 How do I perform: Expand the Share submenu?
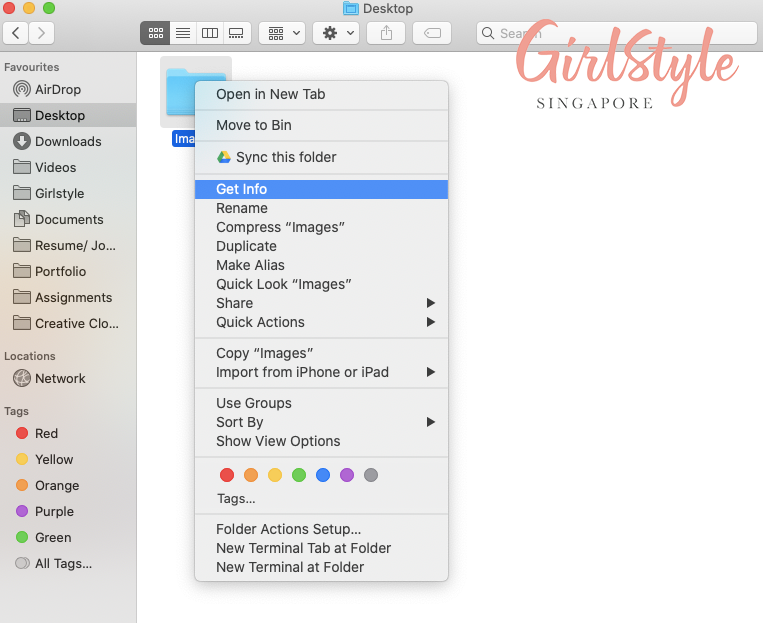coord(321,303)
